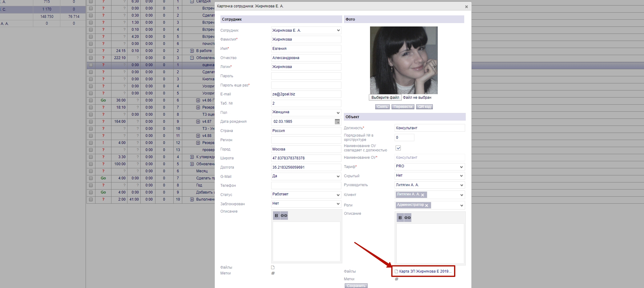Expand the v4.87 row
The height and width of the screenshot is (288, 644).
tap(198, 122)
